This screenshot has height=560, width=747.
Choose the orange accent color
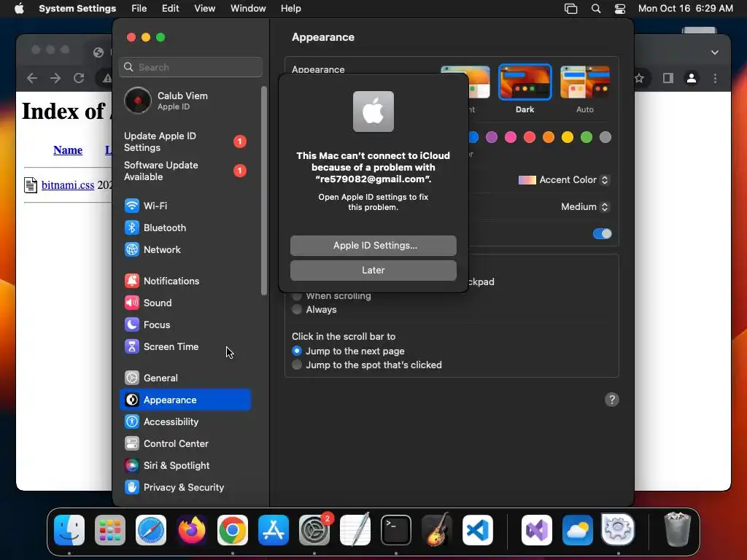(x=549, y=138)
